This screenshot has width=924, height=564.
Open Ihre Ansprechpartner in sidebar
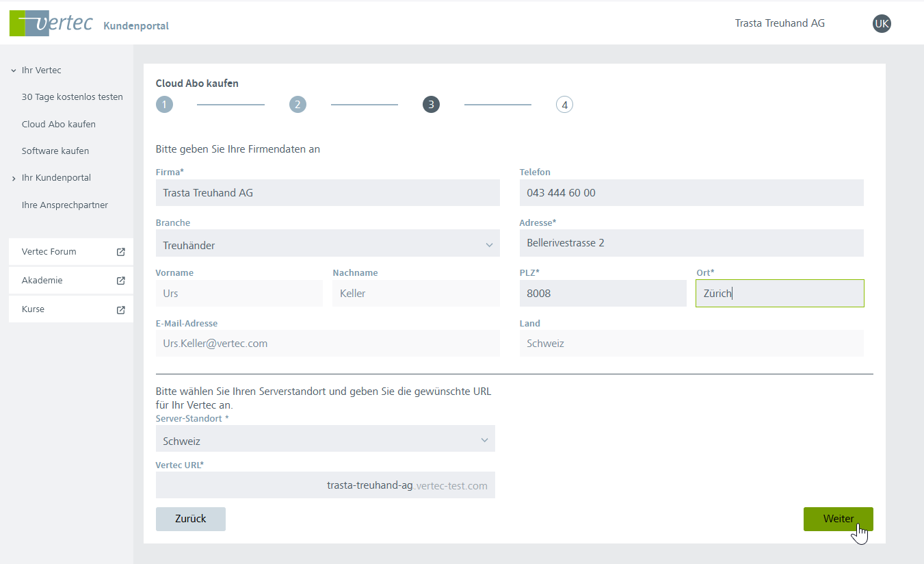coord(65,205)
